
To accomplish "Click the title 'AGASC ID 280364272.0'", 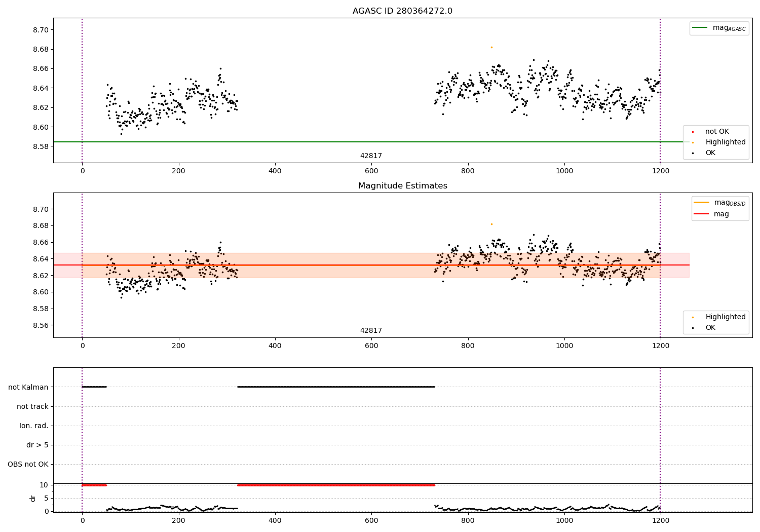I will pos(402,11).
